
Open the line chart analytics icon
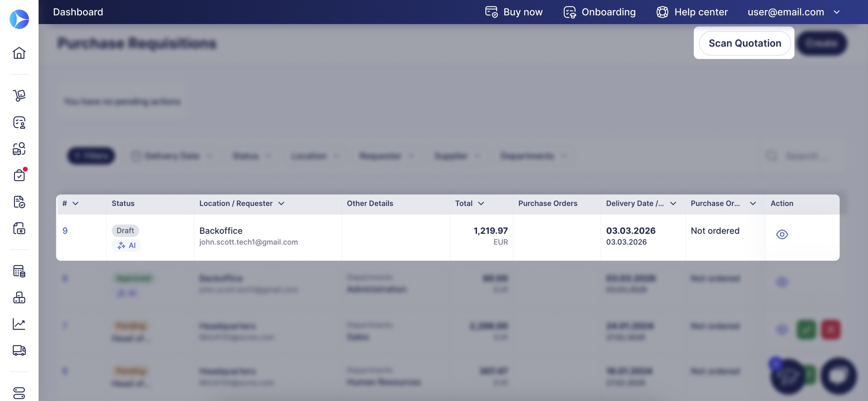point(19,324)
